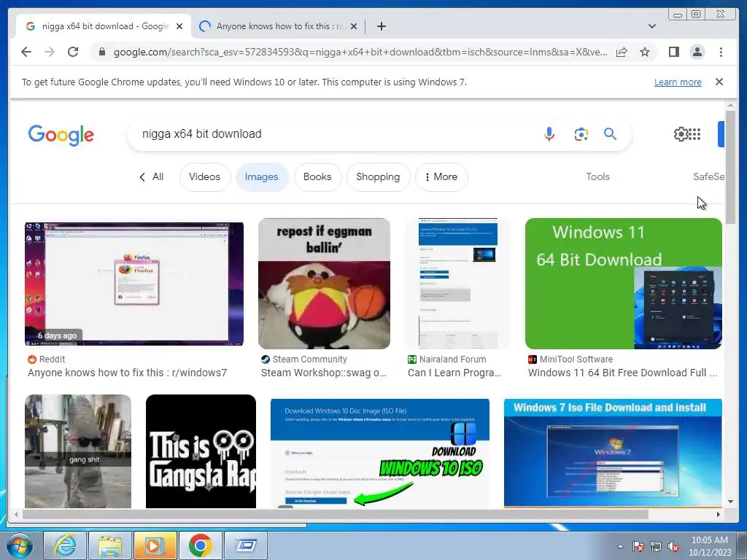Open the 'Steam Workshop::swag o...' result link
Screen dimensions: 747x560
click(x=323, y=373)
